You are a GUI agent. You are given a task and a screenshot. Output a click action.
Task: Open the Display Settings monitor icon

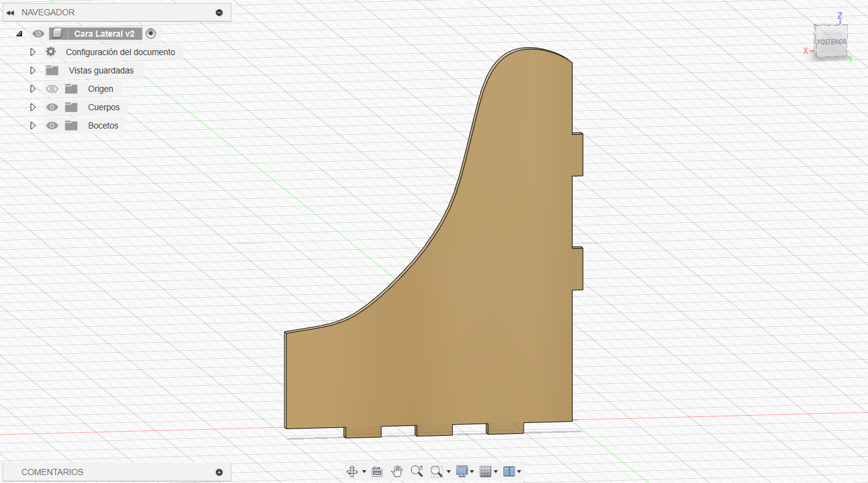point(462,471)
